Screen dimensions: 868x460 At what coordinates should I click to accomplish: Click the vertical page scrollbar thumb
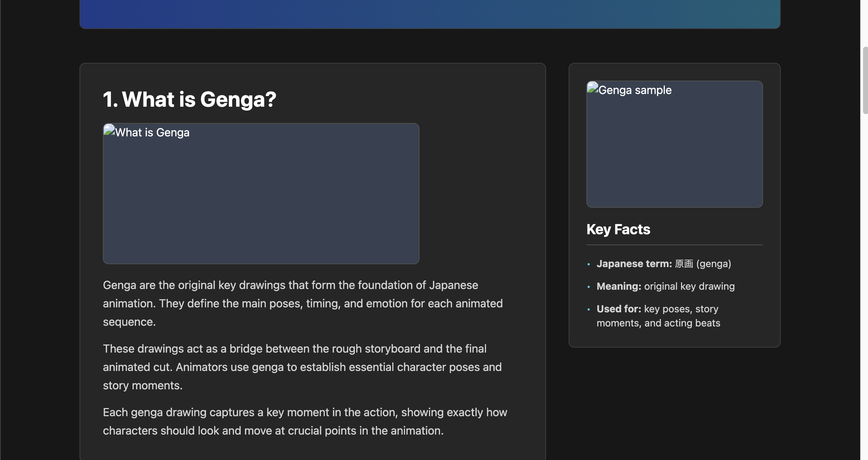click(x=865, y=80)
